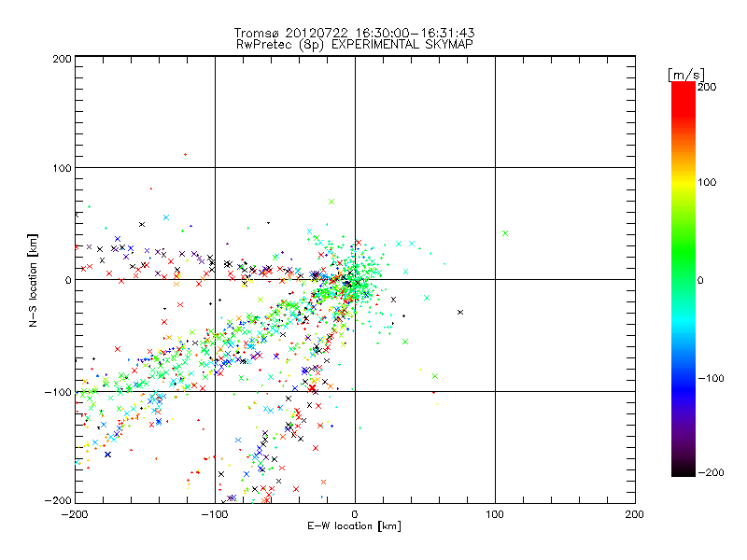Screen dimensions: 747x560
Task: Click the N-S axis tick label "-200"
Action: coord(58,500)
